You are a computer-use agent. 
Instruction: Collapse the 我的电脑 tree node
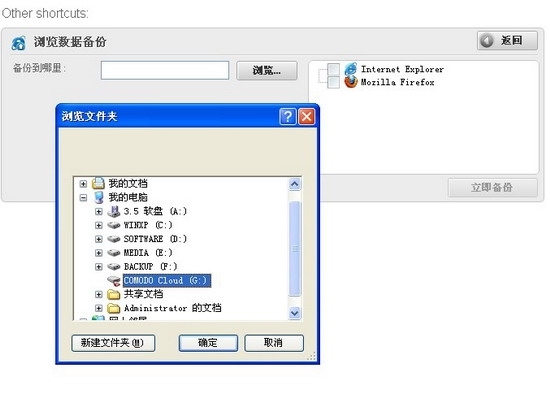pos(83,198)
